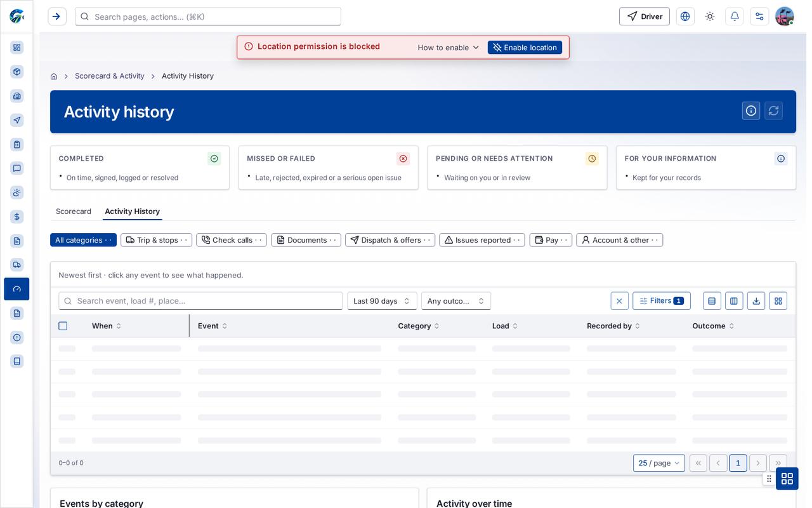This screenshot has width=812, height=508.
Task: Toggle the Check calls filter chip
Action: pos(232,240)
